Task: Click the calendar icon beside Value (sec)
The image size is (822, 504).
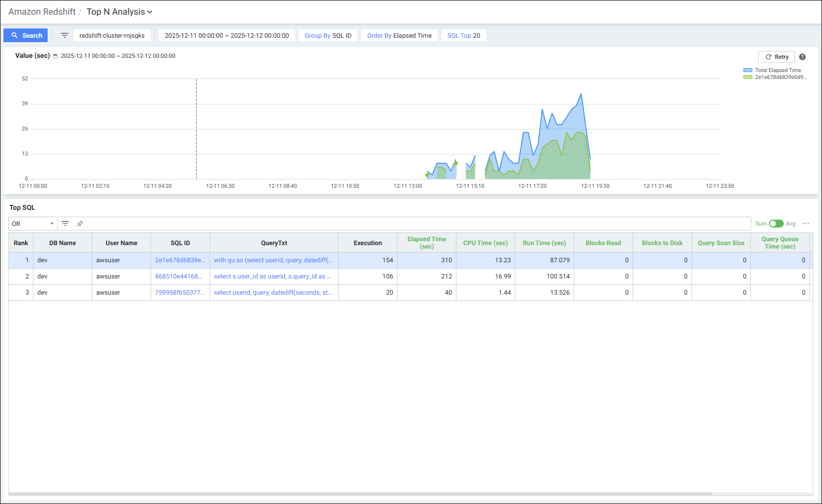Action: pos(55,56)
